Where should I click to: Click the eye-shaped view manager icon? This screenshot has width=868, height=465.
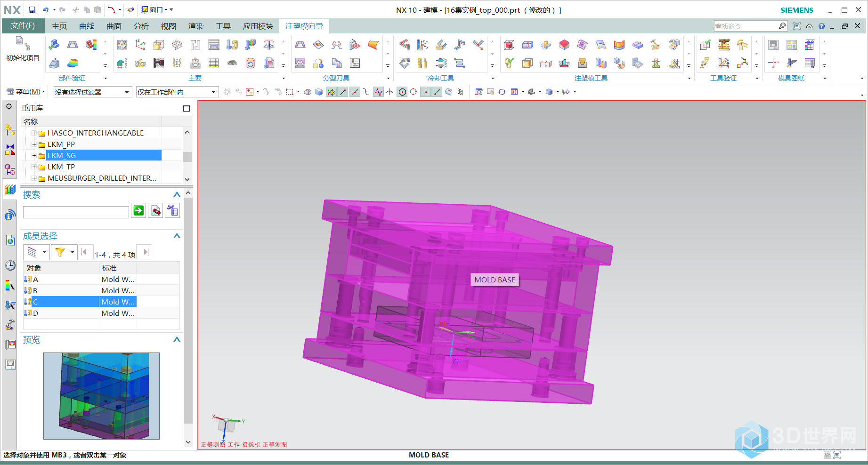(232, 63)
